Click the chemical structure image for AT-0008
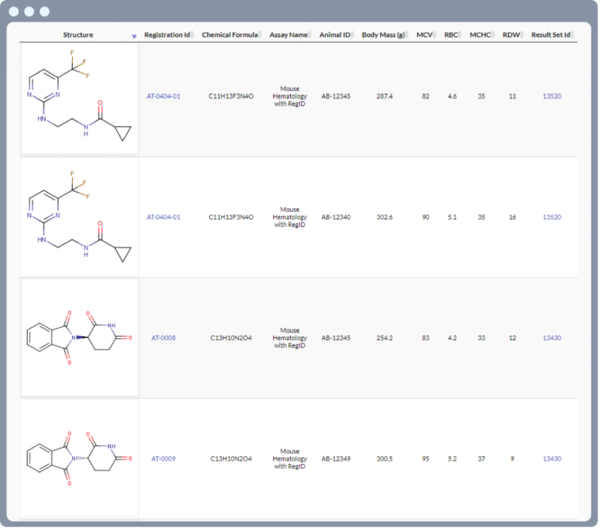 tap(78, 338)
